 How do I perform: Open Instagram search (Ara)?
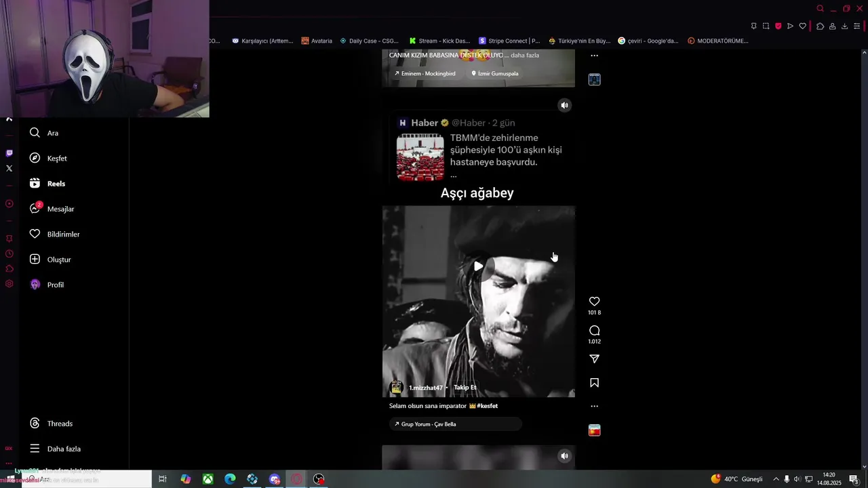tap(44, 133)
